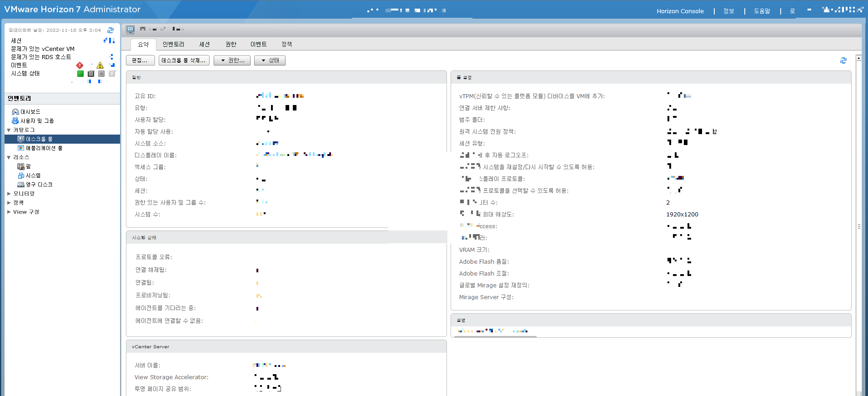Click the Adobe Flash 품질: label
This screenshot has height=396, width=868.
pos(484,262)
